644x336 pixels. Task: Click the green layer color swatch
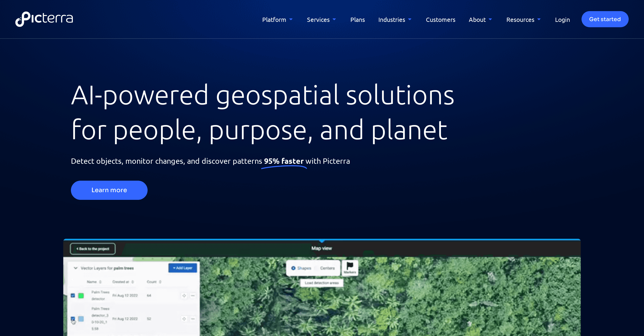tap(81, 296)
